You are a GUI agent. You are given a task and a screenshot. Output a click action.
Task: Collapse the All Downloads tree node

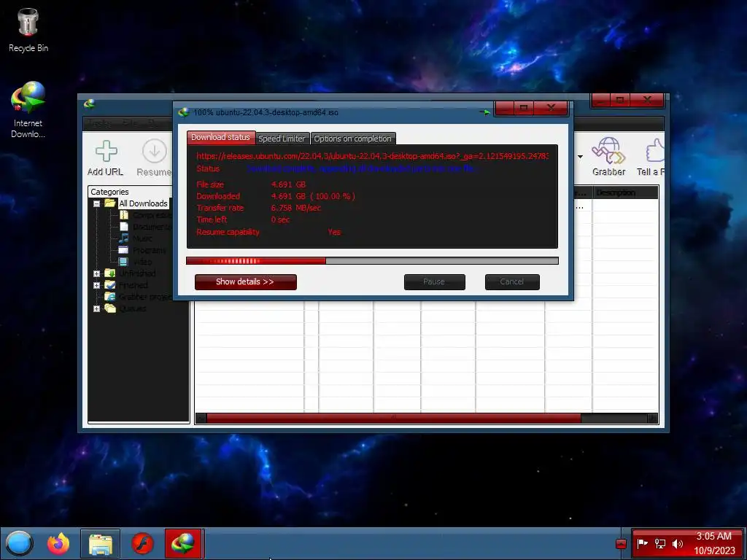coord(97,204)
